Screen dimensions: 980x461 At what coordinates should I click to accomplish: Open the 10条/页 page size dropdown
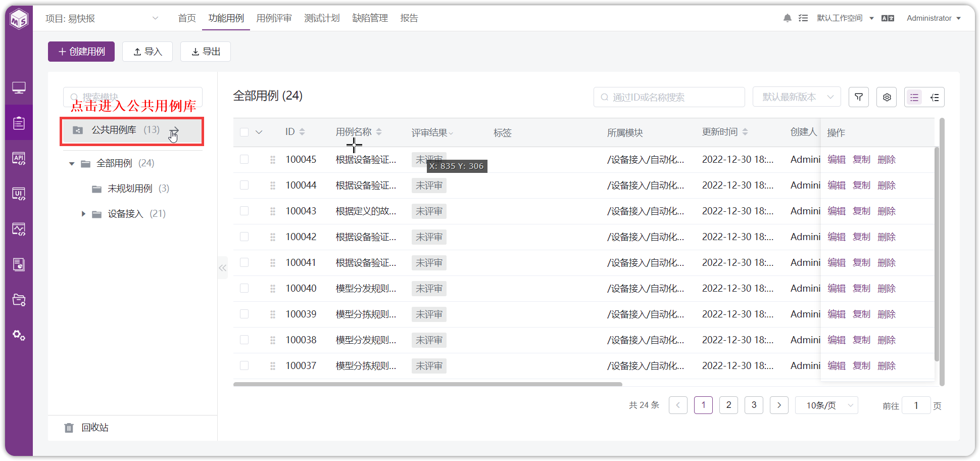point(826,405)
